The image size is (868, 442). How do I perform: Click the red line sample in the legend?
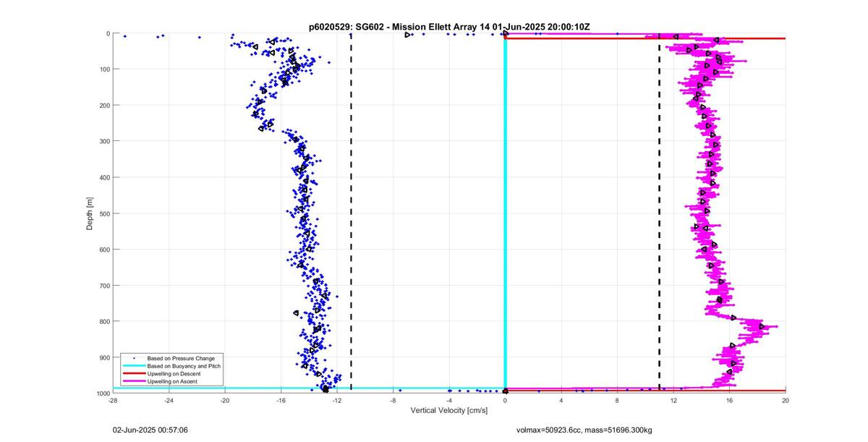(133, 373)
